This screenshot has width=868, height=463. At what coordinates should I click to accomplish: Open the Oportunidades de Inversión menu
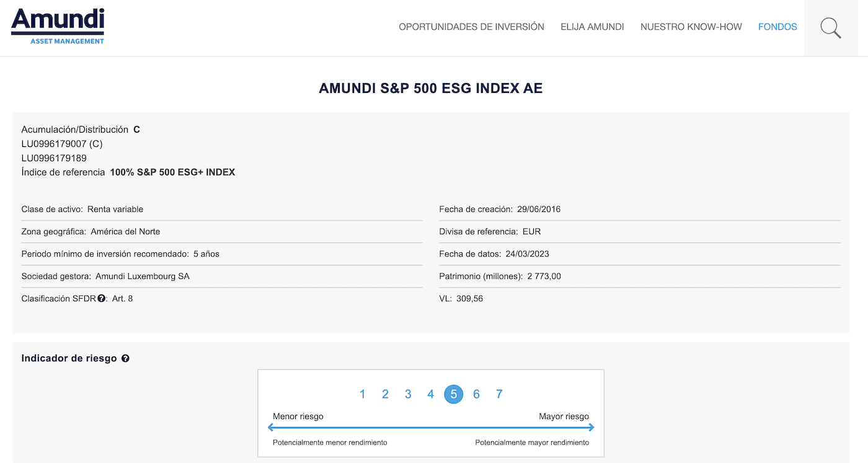[471, 27]
